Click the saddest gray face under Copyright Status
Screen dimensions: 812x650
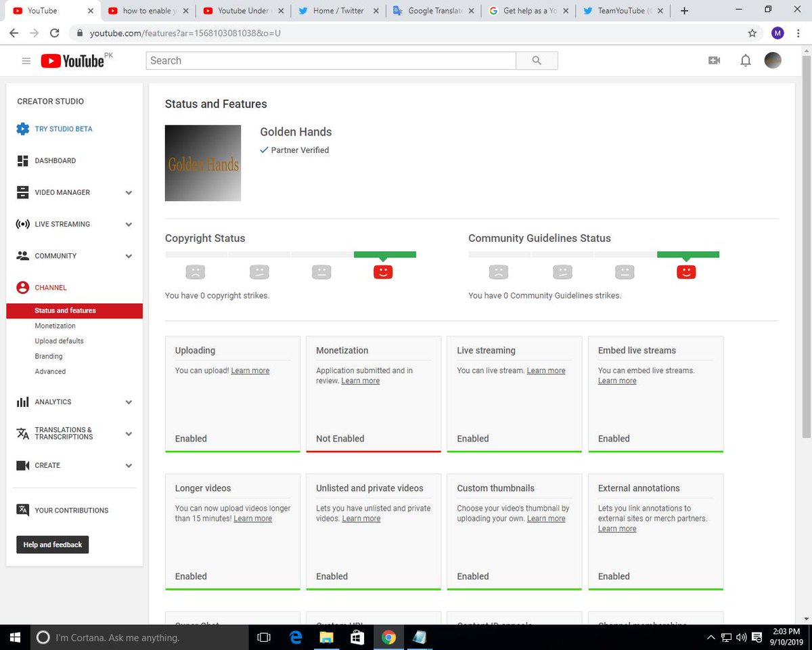pos(195,272)
